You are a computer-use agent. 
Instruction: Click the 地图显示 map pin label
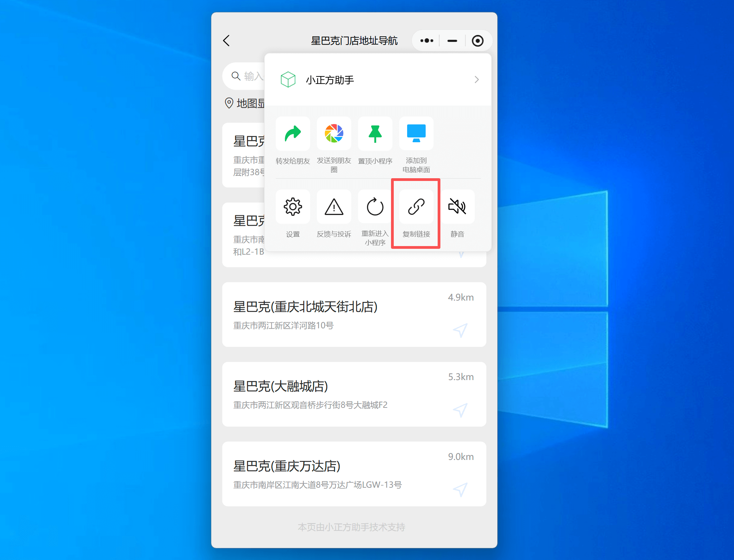(245, 103)
